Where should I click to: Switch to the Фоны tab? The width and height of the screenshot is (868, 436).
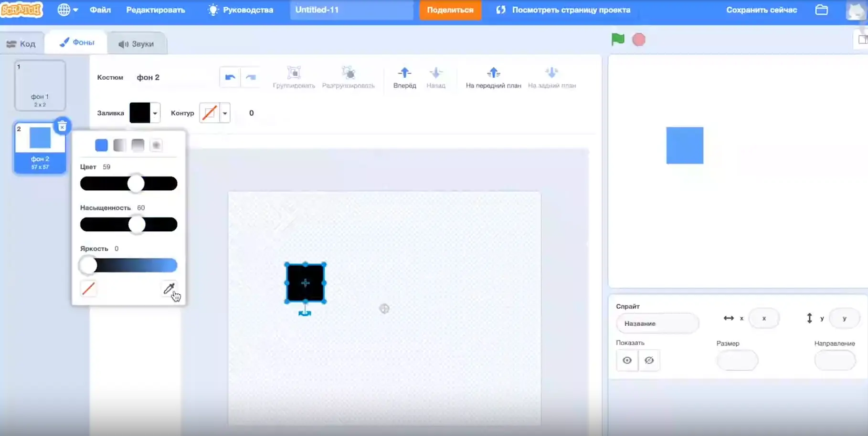[x=76, y=42]
